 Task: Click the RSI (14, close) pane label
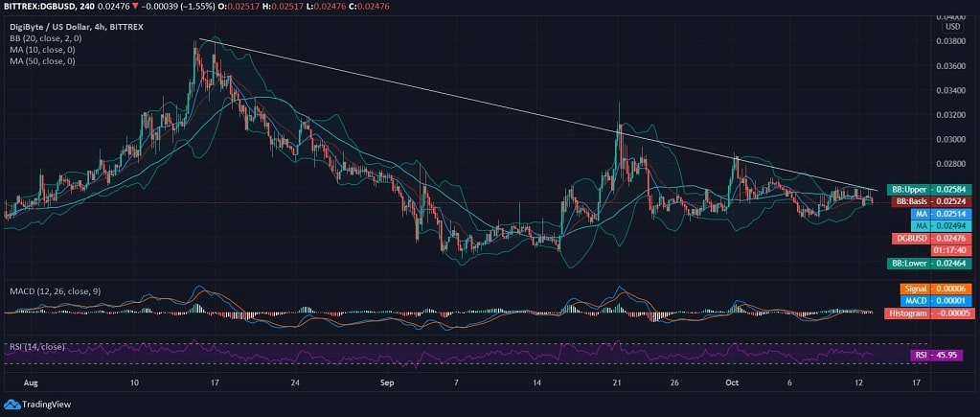point(36,346)
